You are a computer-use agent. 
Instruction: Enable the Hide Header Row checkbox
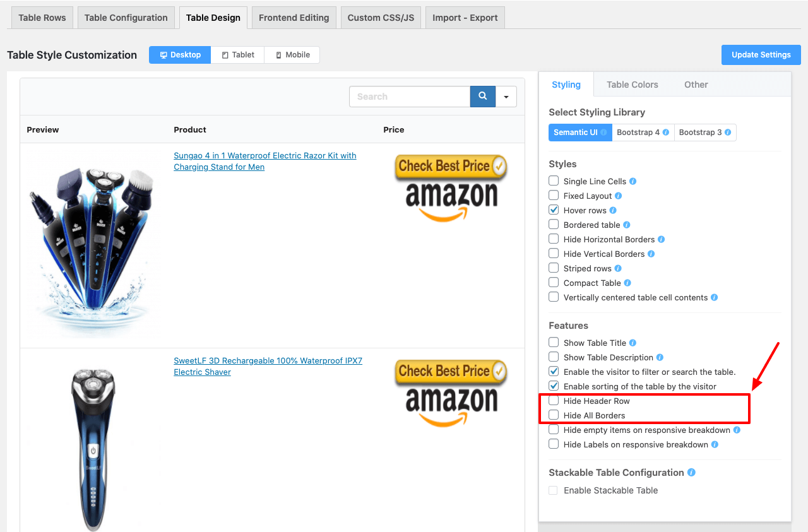[554, 401]
